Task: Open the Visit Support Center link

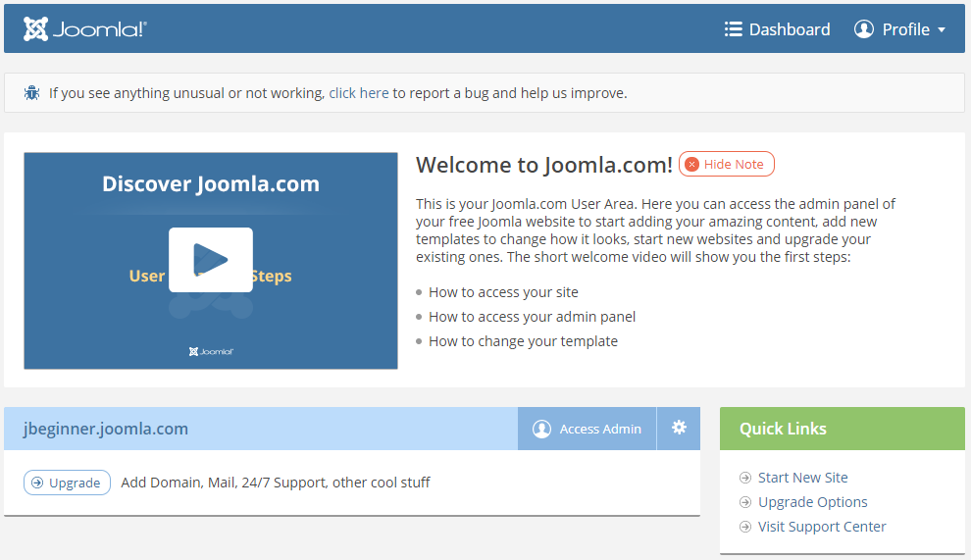Action: 822,527
